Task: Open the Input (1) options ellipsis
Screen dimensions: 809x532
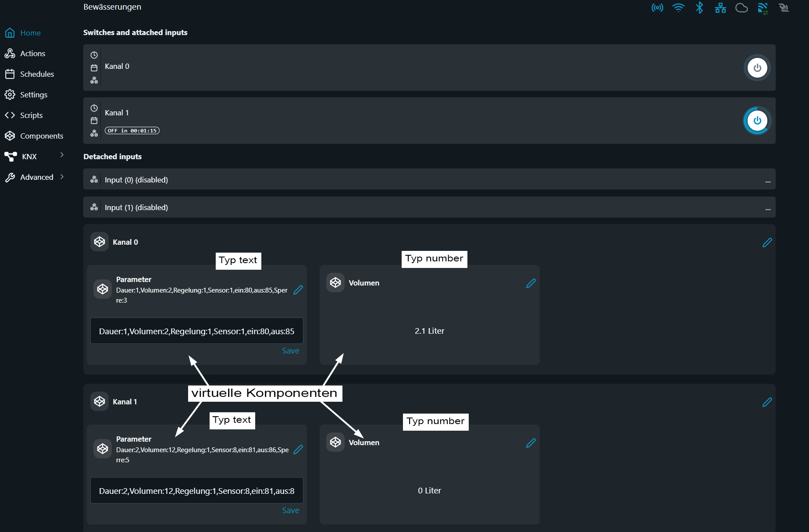Action: click(x=768, y=208)
